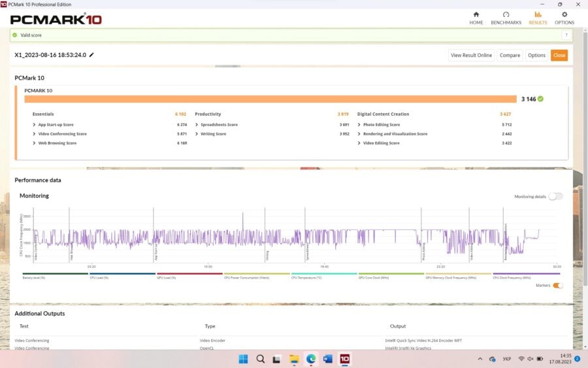Open the Results section

(538, 18)
